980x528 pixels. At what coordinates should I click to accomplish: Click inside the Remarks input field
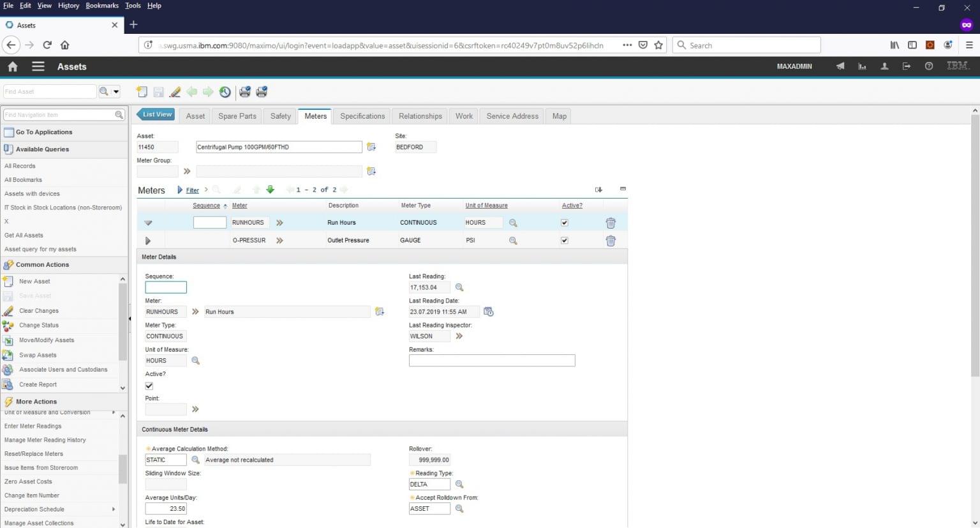491,360
